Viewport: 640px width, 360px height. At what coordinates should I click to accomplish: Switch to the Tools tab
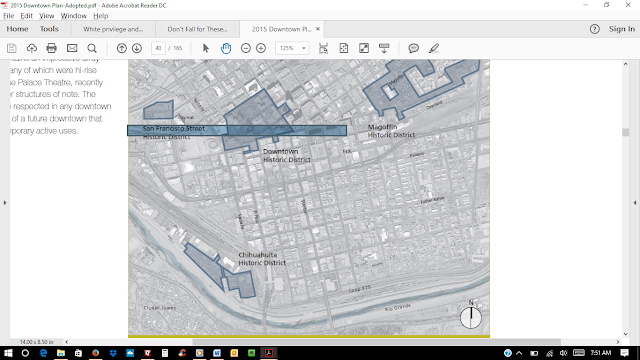click(49, 29)
